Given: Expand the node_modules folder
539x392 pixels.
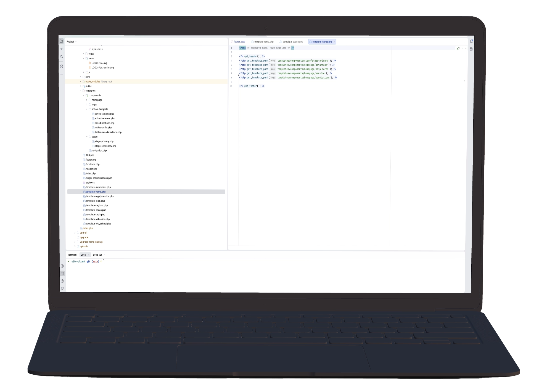Looking at the screenshot, I should pyautogui.click(x=80, y=81).
